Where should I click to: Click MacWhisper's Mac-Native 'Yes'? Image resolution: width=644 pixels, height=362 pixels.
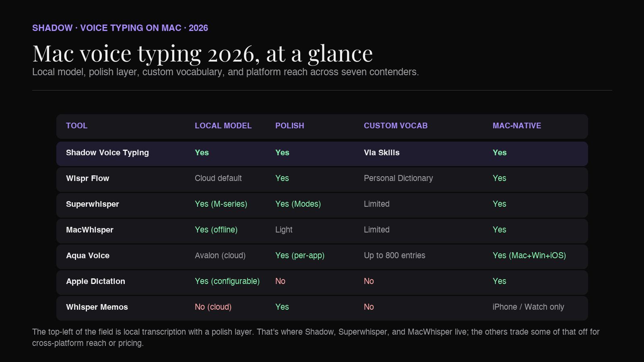pos(500,230)
